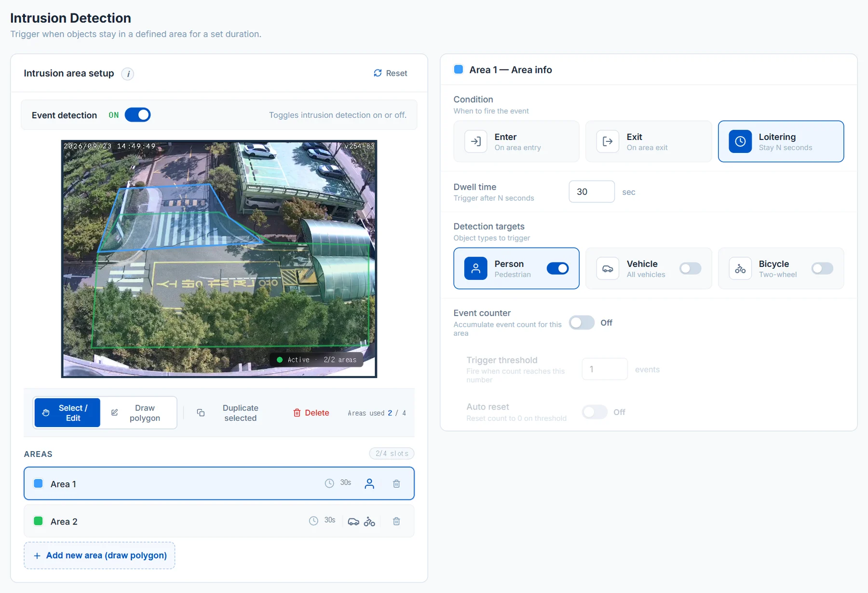Click the Bicycle two-wheel icon
The image size is (868, 593).
(740, 268)
